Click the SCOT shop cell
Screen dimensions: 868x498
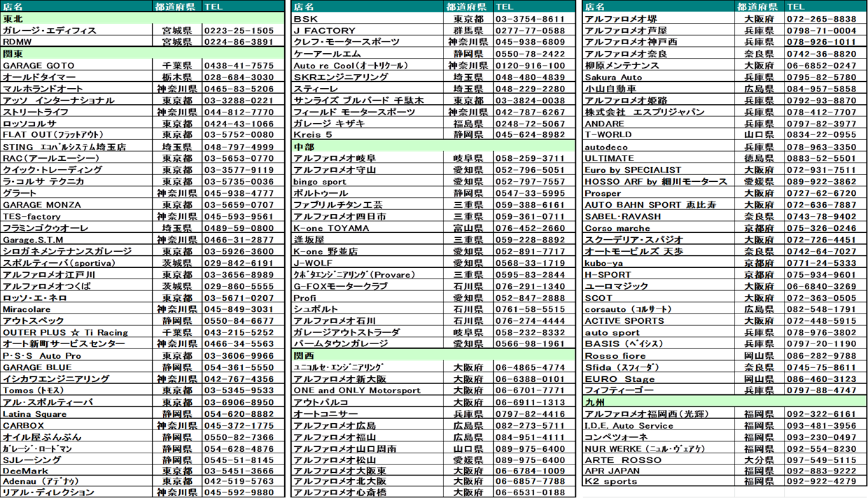point(659,298)
